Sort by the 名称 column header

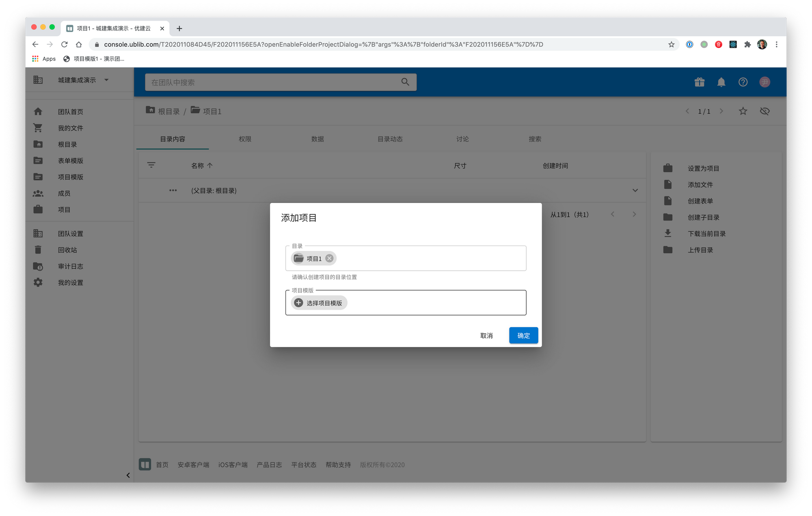[x=198, y=166]
